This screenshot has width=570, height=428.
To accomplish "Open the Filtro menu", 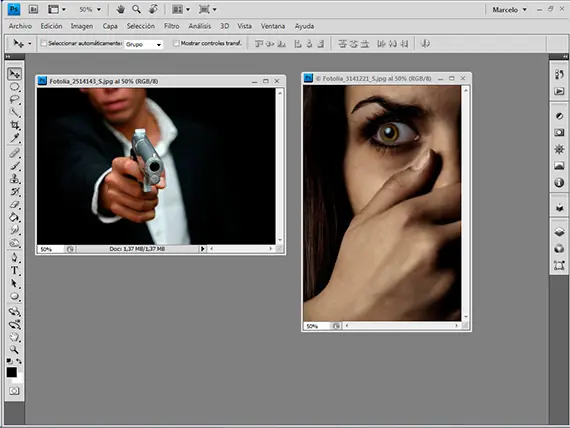I will click(171, 26).
